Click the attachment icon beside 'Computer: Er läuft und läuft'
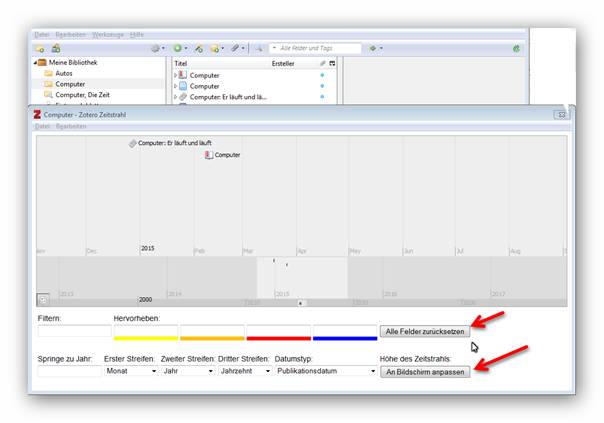 [x=133, y=143]
